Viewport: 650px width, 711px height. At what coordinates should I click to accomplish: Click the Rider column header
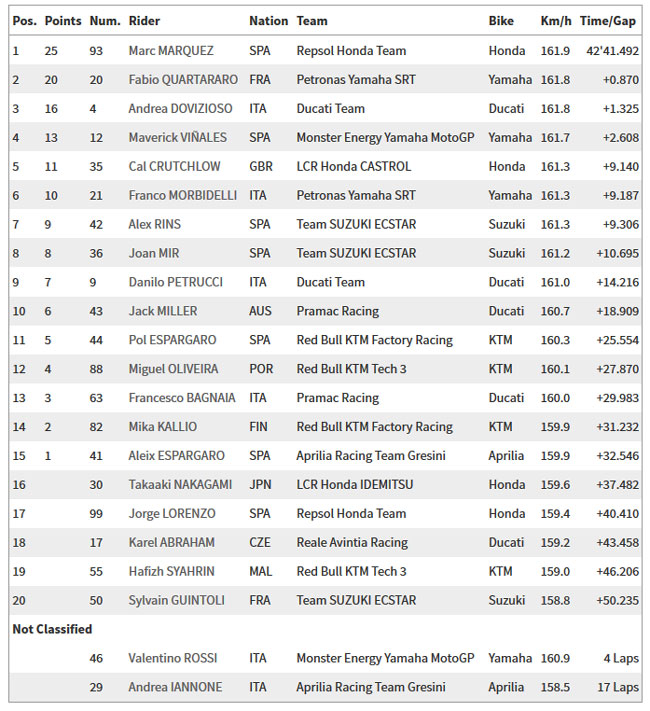click(144, 21)
